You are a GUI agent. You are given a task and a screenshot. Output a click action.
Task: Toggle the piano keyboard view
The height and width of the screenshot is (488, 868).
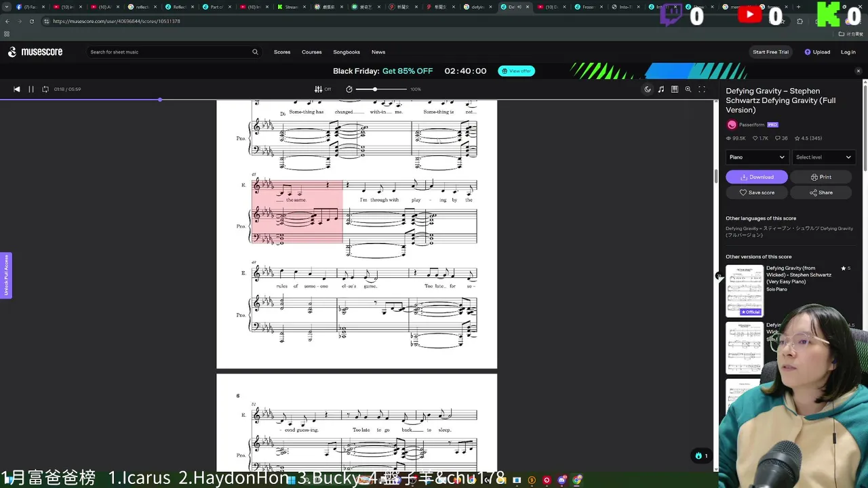[x=675, y=89]
